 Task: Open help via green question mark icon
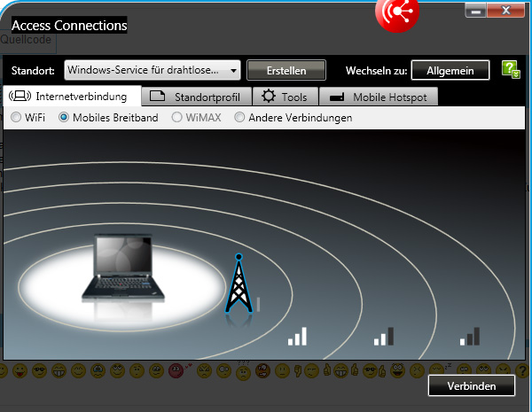tap(511, 70)
